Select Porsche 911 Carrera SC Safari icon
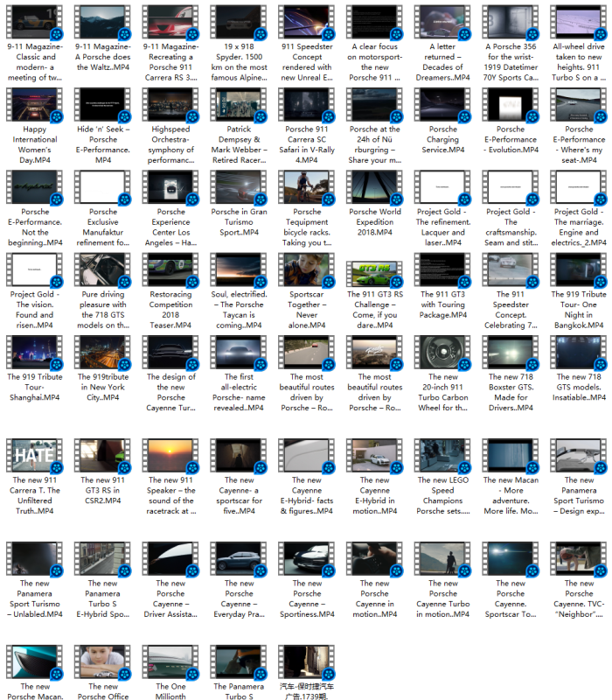 pyautogui.click(x=307, y=104)
